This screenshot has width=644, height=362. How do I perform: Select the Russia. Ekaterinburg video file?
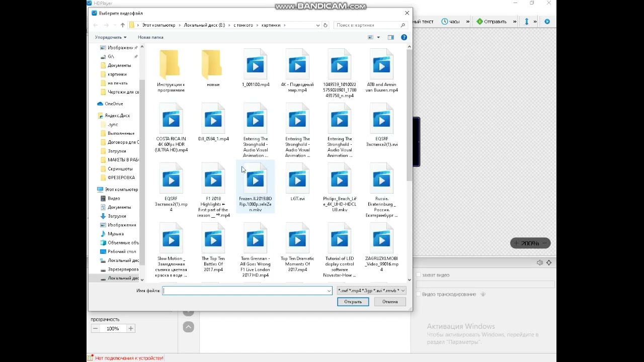(x=382, y=191)
